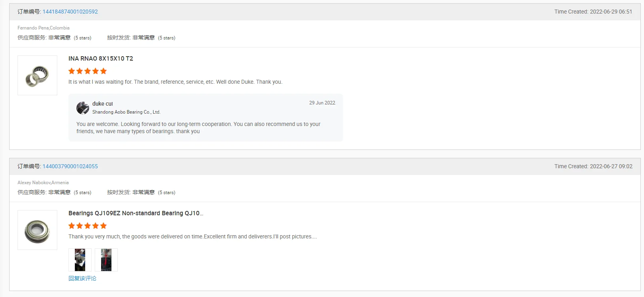Click the INA RNAO bearing product thumbnail
Viewport: 644px width, 297px height.
point(37,75)
